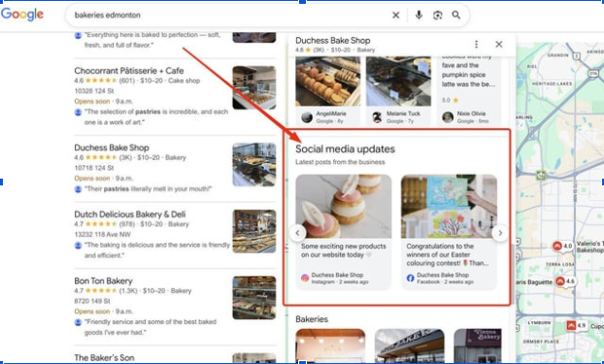Viewport: 604px width, 364px height.
Task: Click the 4.0 rated map pin
Action: (x=563, y=246)
